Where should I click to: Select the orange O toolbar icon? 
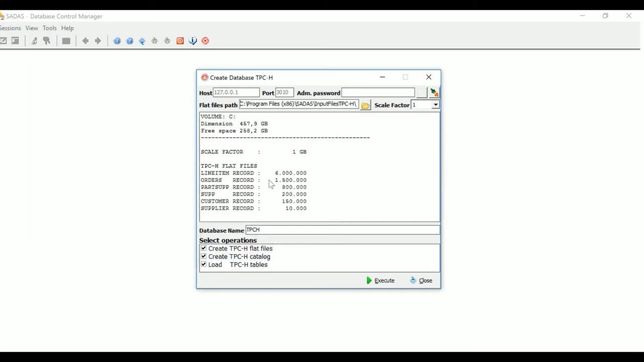click(x=180, y=41)
